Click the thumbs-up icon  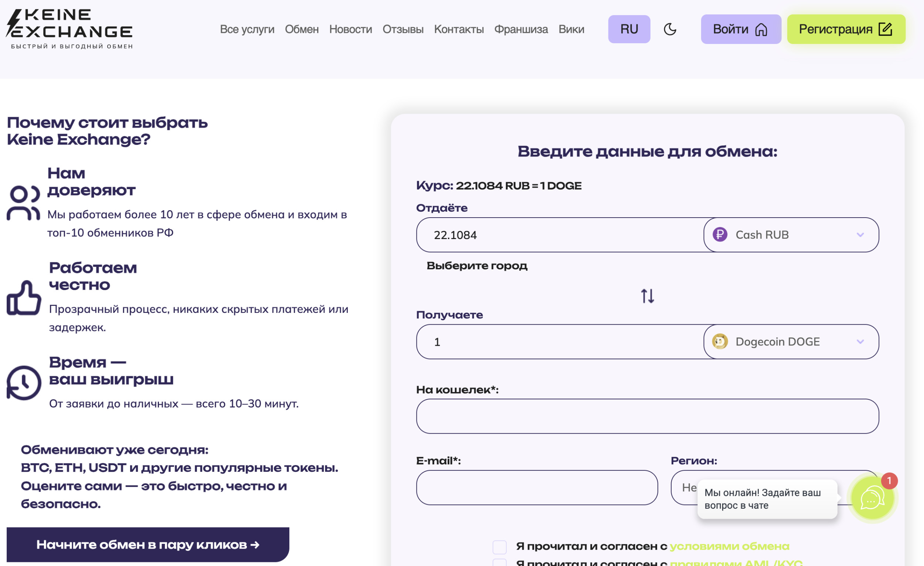coord(24,298)
